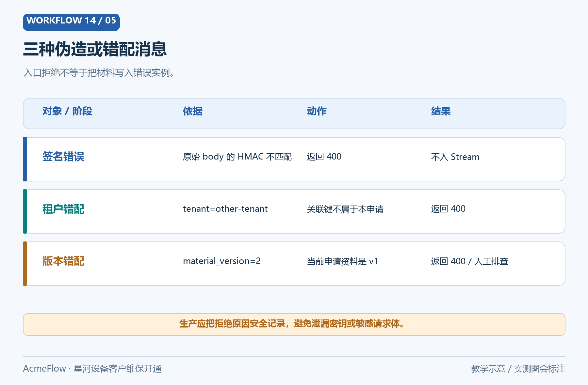Click the WORKFLOW 14 / 05 badge
588x385 pixels.
point(71,22)
